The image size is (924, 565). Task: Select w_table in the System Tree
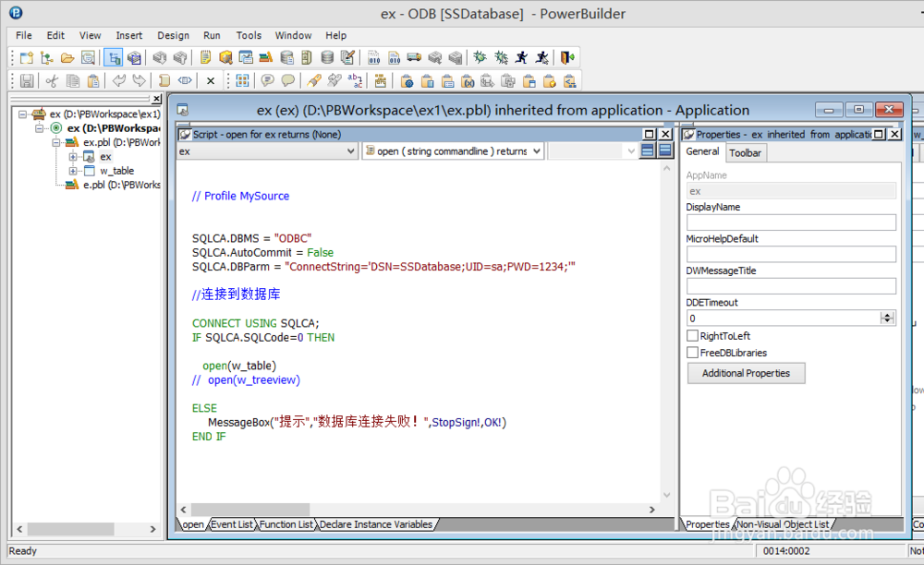pyautogui.click(x=116, y=171)
